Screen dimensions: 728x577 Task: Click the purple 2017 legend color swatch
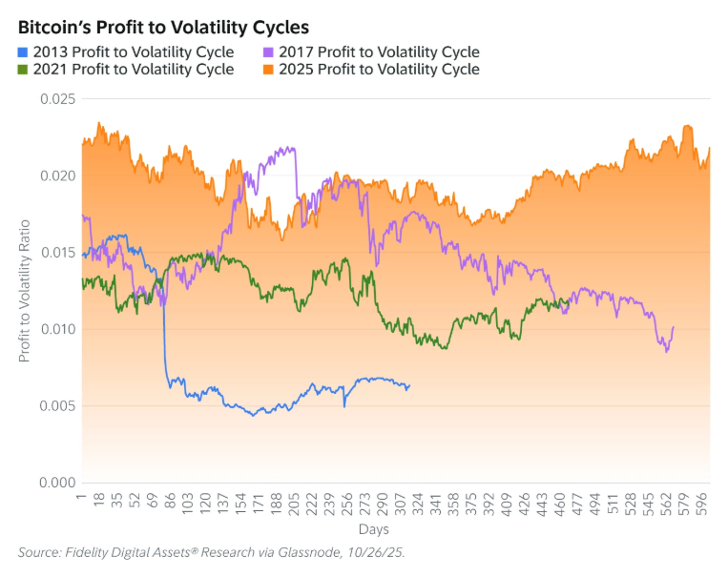(271, 52)
